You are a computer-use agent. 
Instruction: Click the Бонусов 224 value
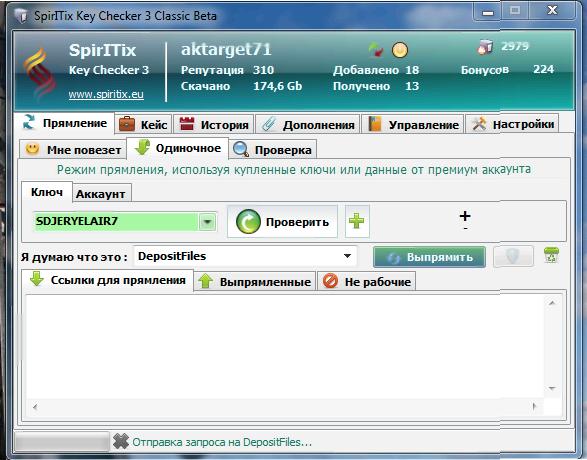(544, 69)
